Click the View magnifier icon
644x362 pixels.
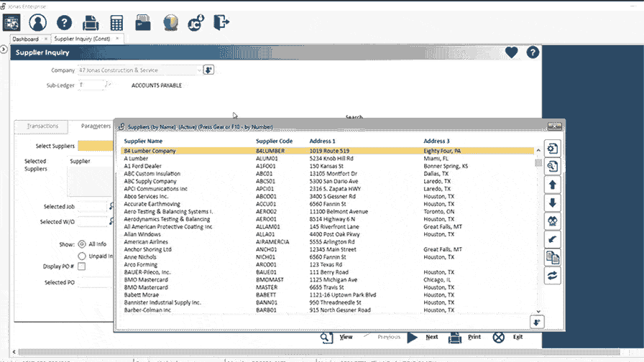point(326,338)
